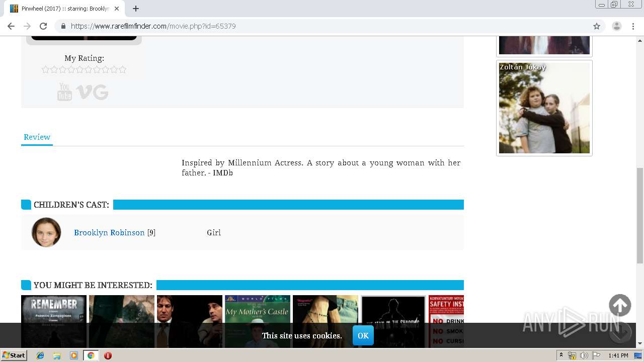
Task: Click the scroll-to-top arrow button
Action: pos(620,305)
